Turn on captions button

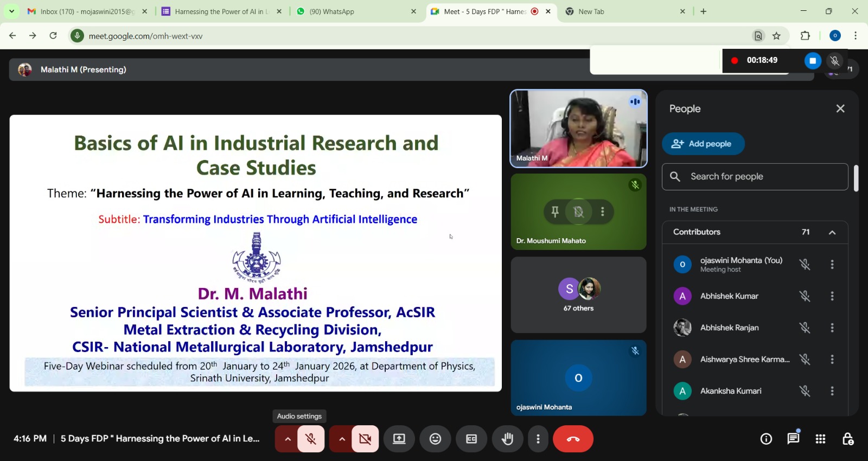point(471,439)
